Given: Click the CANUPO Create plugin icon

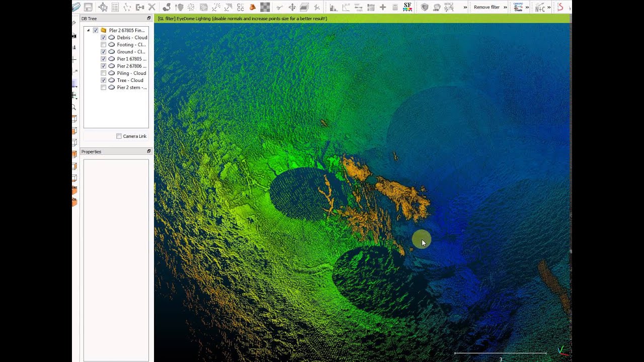Looking at the screenshot, I should [x=518, y=7].
